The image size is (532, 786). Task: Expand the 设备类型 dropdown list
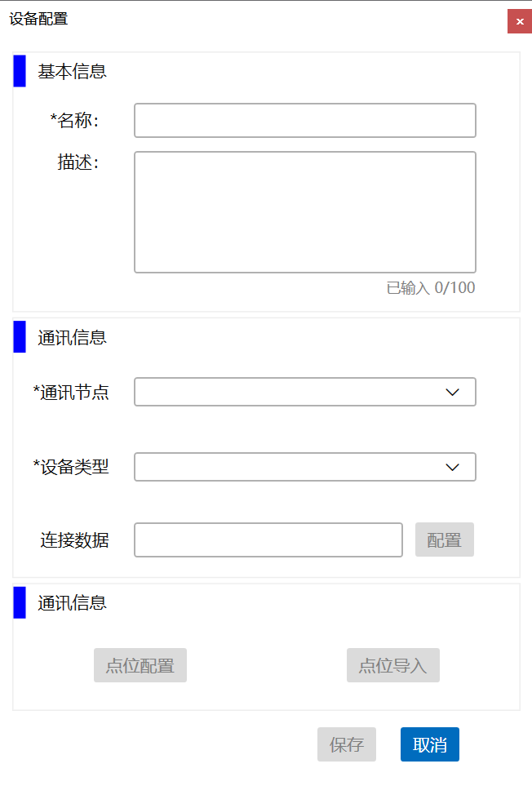[x=304, y=467]
